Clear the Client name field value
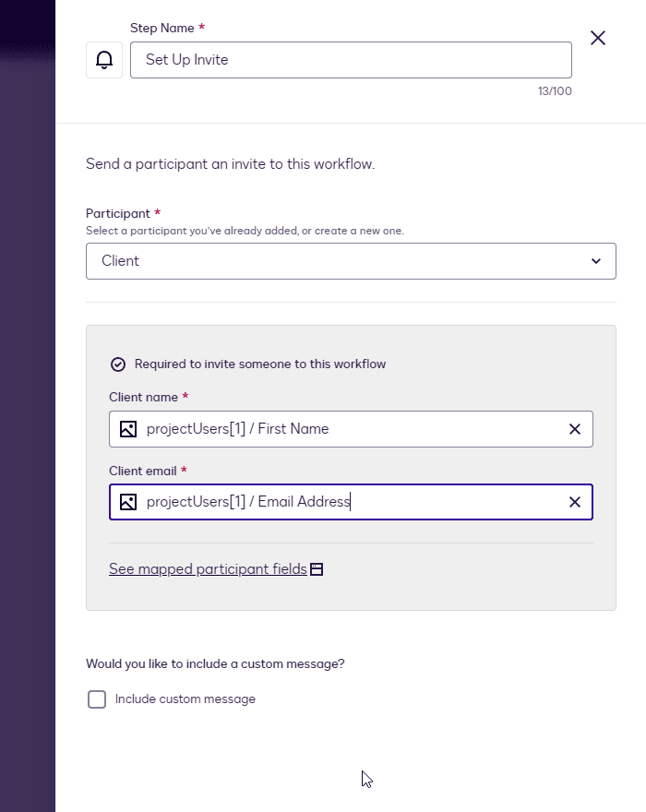The height and width of the screenshot is (812, 646). (x=574, y=429)
